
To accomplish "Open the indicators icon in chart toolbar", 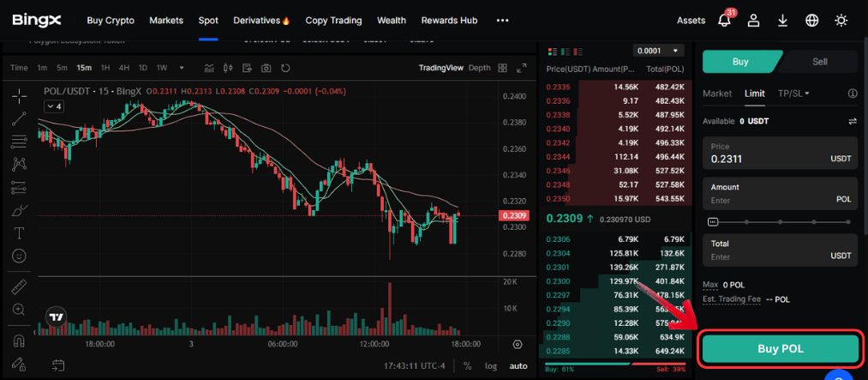I will click(x=209, y=68).
